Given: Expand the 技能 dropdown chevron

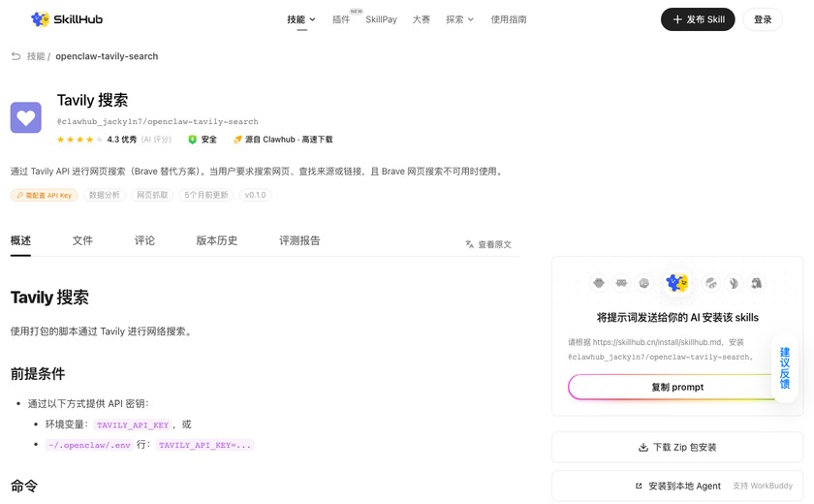Looking at the screenshot, I should coord(312,19).
